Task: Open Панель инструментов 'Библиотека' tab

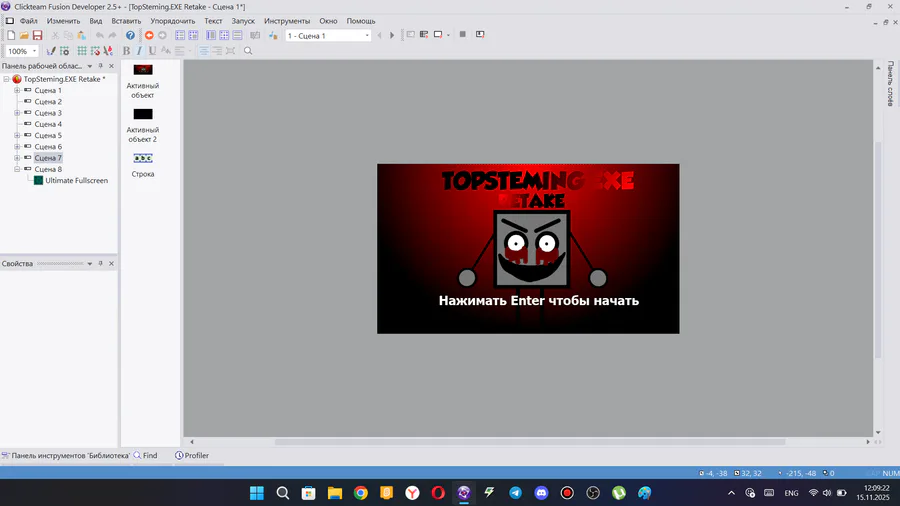Action: pyautogui.click(x=65, y=456)
